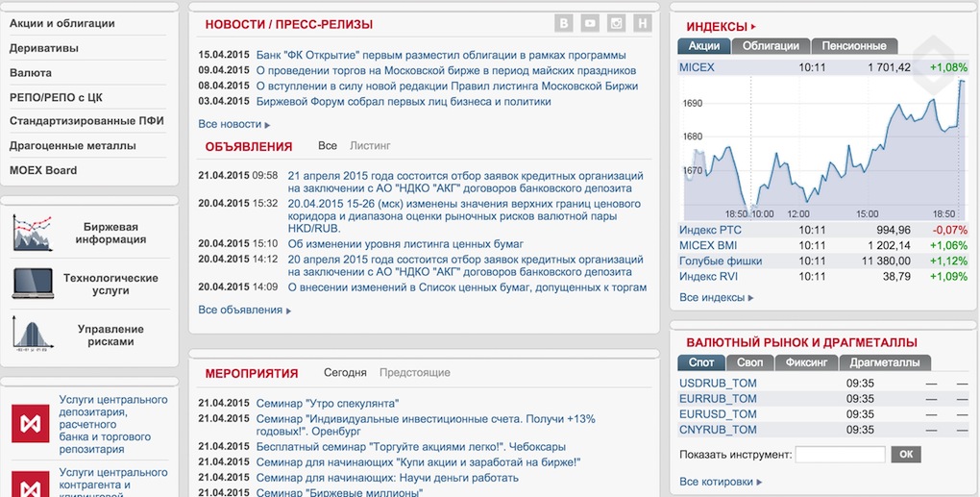Click arrow after Все индексы link
The height and width of the screenshot is (497, 980).
(x=750, y=298)
